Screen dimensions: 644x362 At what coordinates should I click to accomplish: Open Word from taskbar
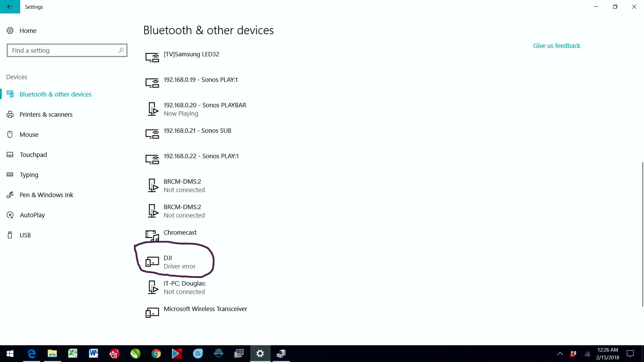(x=94, y=354)
